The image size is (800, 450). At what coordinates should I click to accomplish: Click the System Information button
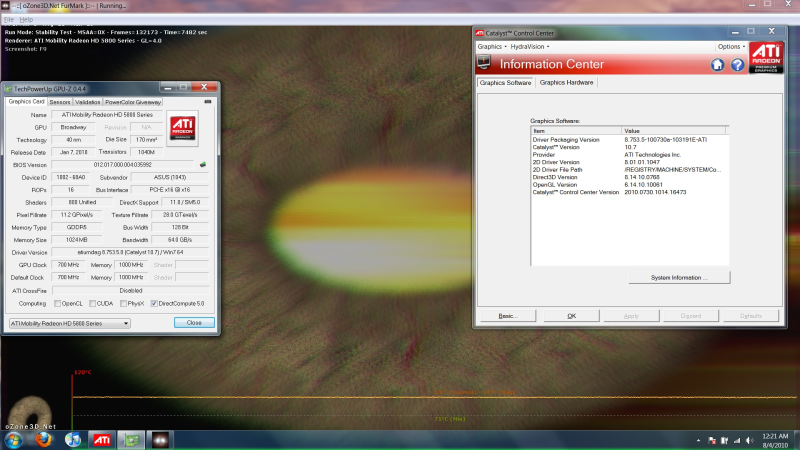(679, 278)
